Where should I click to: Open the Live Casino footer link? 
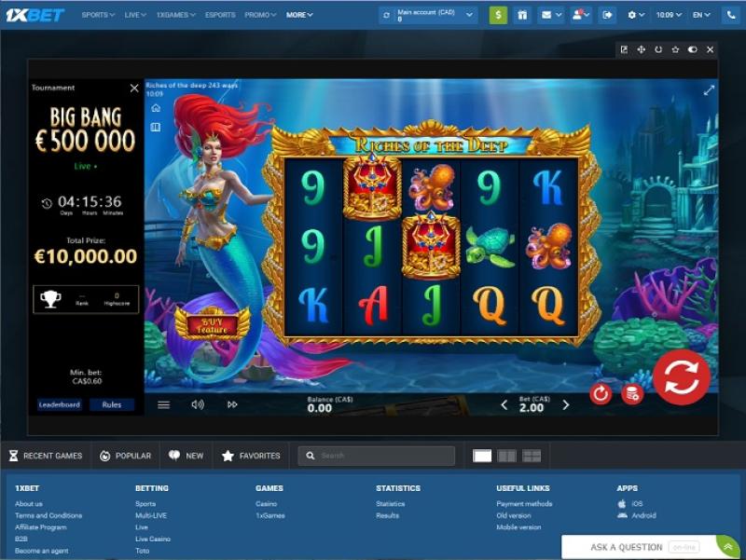[153, 540]
